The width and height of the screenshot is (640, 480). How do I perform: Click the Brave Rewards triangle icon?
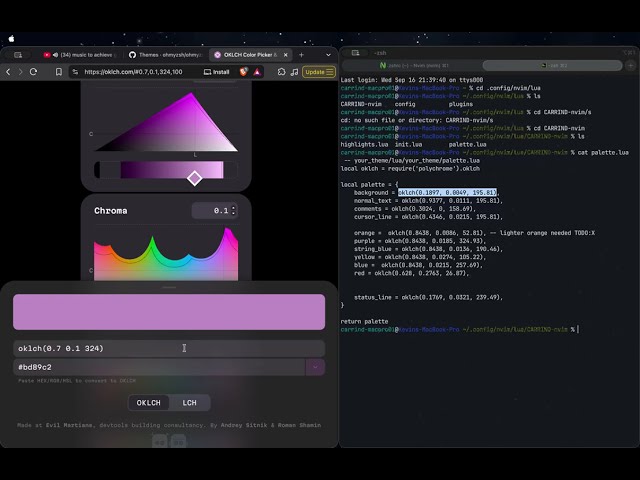(x=257, y=72)
